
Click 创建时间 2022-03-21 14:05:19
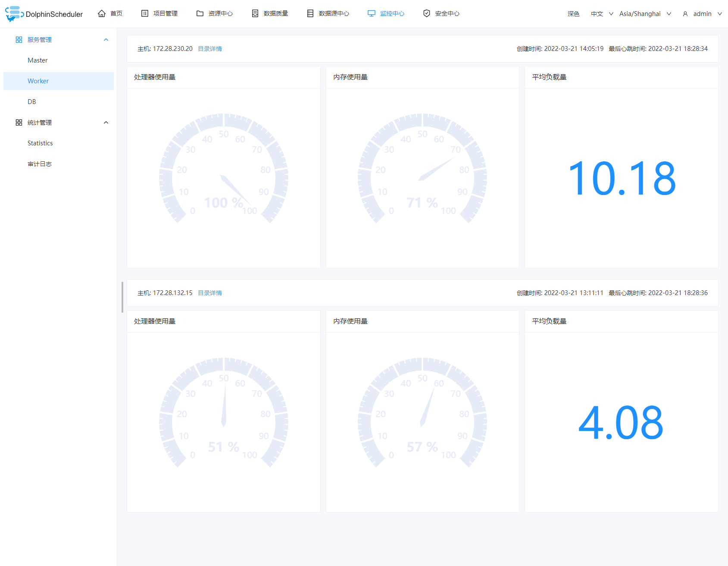point(560,49)
